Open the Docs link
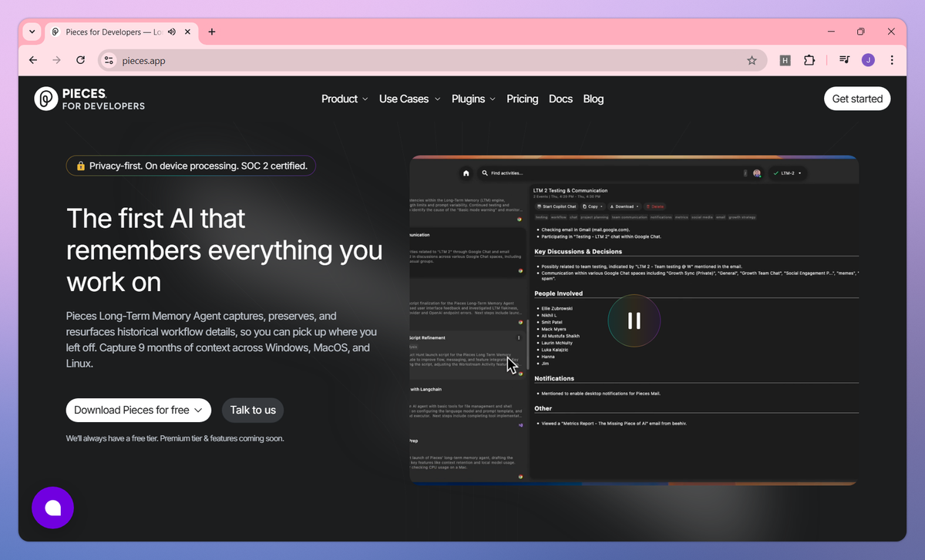The image size is (925, 560). tap(560, 99)
